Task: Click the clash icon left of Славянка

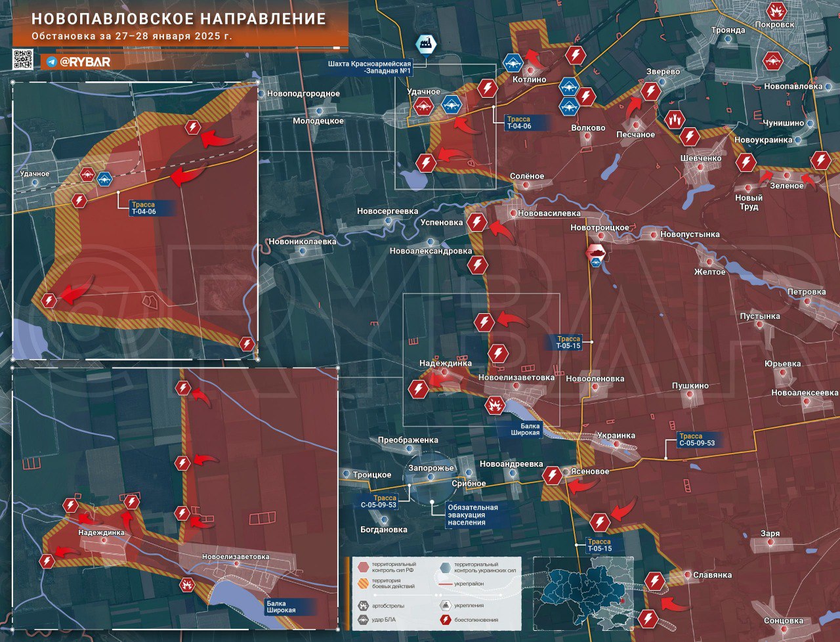Action: (x=654, y=581)
